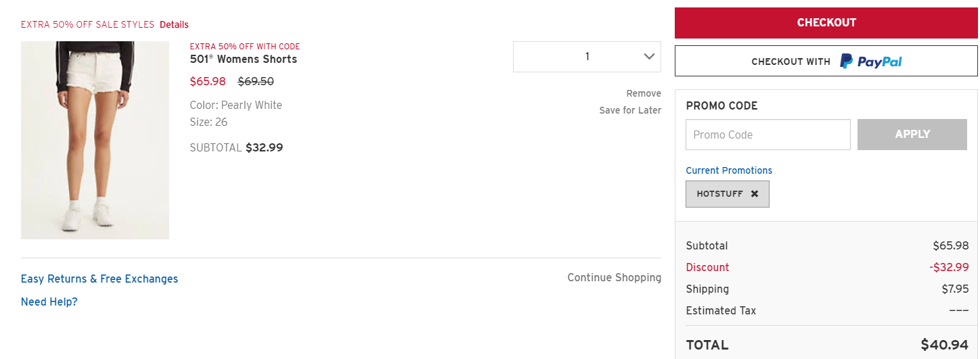This screenshot has width=980, height=359.
Task: Open the quantity chevron arrow
Action: (649, 57)
